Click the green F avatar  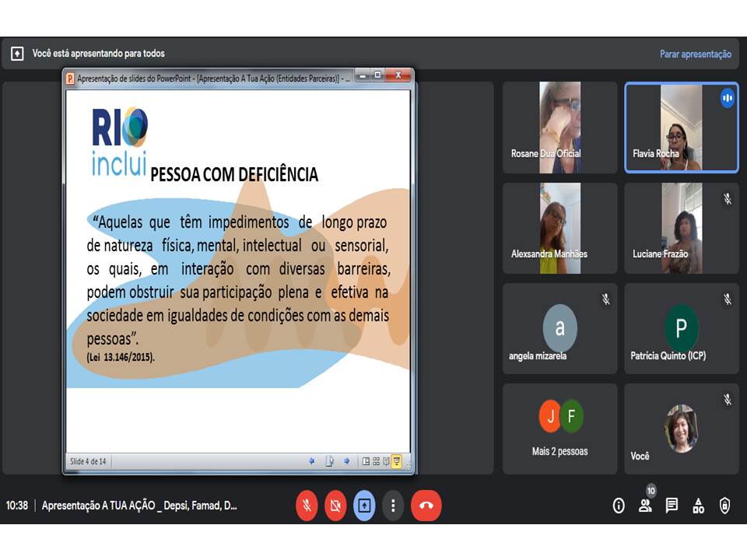571,416
